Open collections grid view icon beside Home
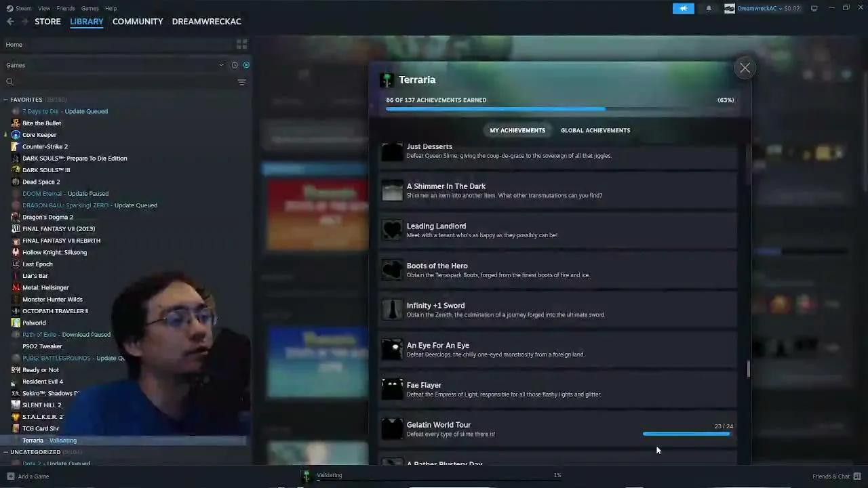The width and height of the screenshot is (868, 488). (241, 45)
